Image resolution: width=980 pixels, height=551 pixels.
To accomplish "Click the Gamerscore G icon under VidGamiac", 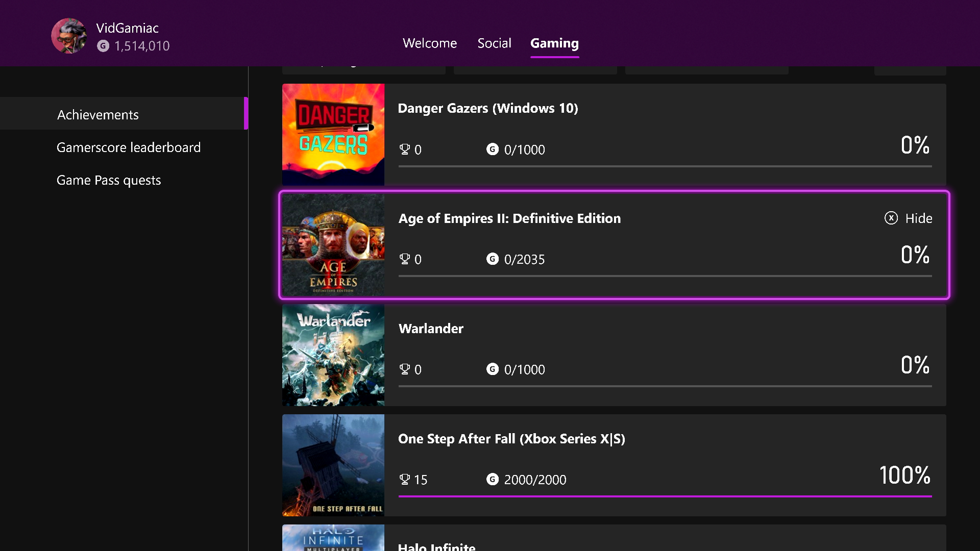I will [x=103, y=46].
